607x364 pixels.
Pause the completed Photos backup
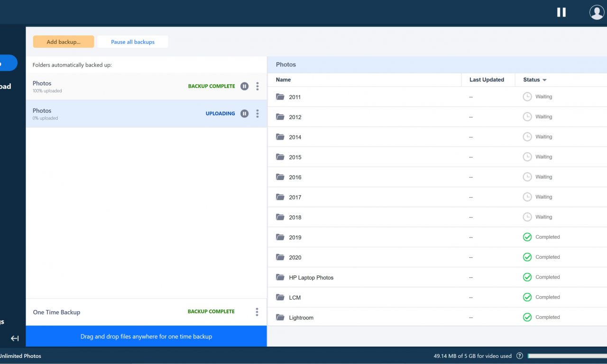pos(244,86)
